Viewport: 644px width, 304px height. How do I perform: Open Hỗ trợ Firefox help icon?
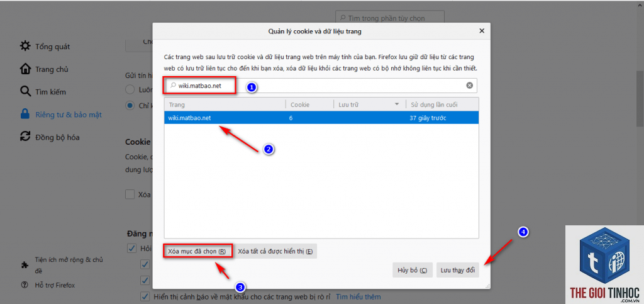coord(25,284)
